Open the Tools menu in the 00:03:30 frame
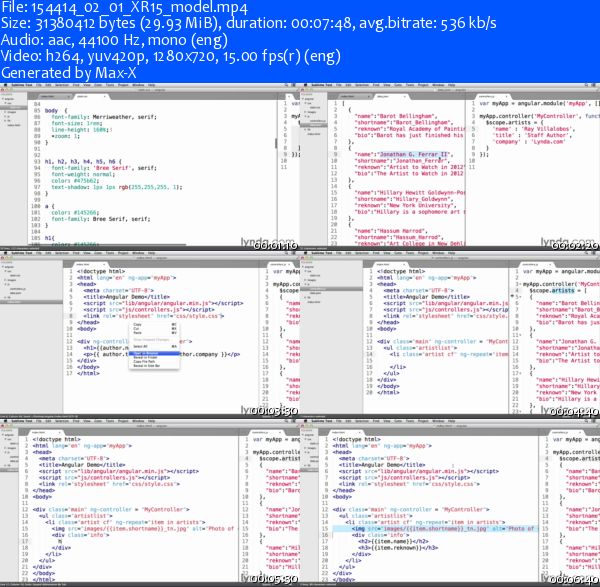This screenshot has width=600, height=587. 110,253
